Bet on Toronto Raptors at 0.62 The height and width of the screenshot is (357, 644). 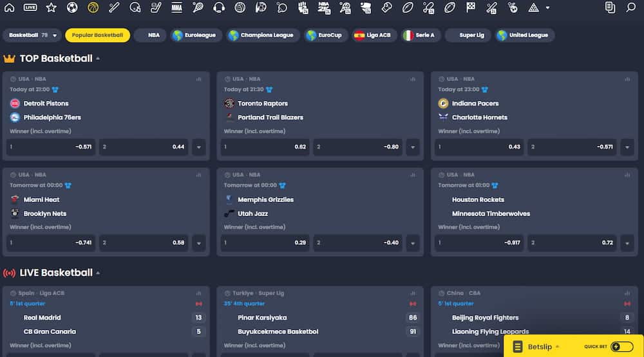point(265,147)
